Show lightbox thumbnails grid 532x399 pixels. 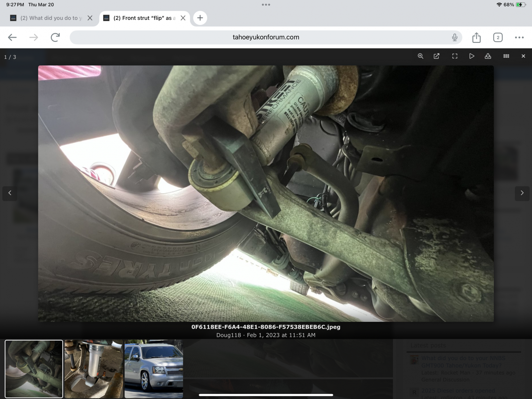506,56
